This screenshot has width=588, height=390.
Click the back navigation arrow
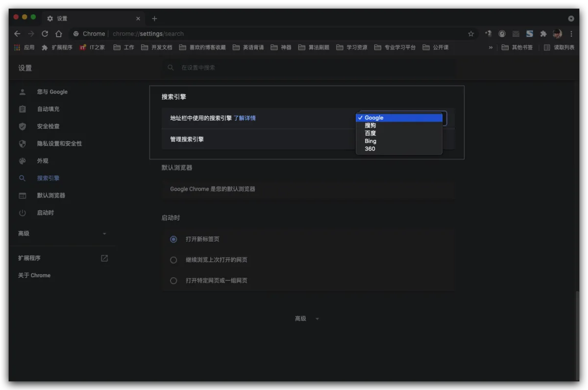[17, 34]
